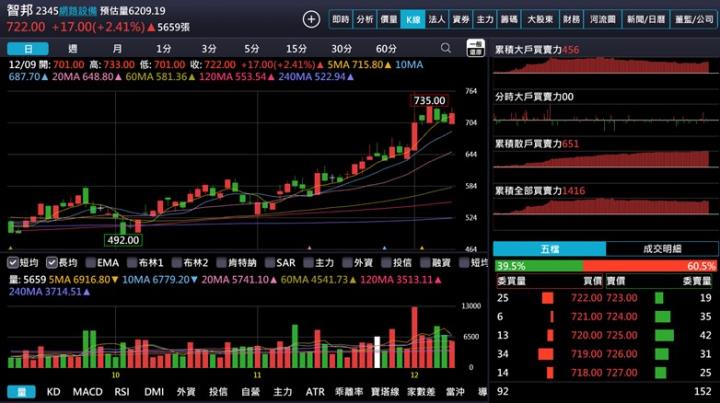Check the 投信 overlay checkbox
This screenshot has height=403, width=720.
click(386, 263)
